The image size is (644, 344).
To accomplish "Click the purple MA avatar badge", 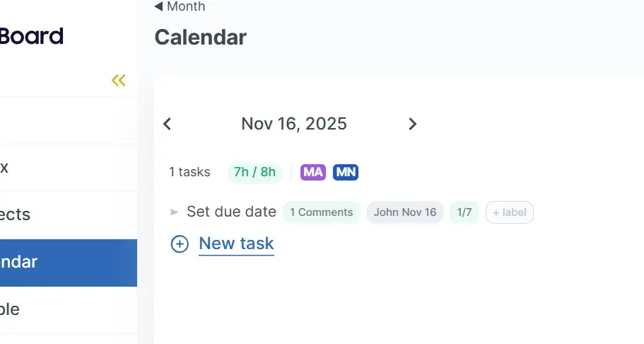I will click(x=313, y=172).
